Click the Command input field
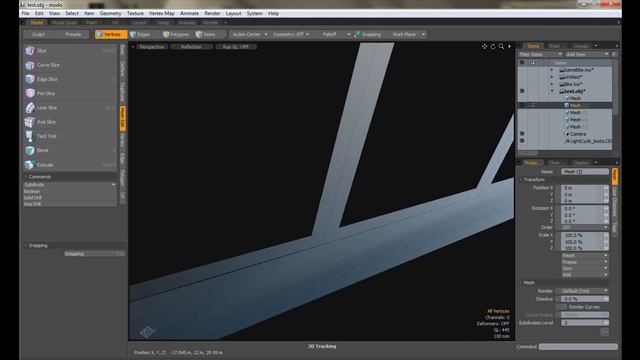640x360 pixels. (x=578, y=347)
